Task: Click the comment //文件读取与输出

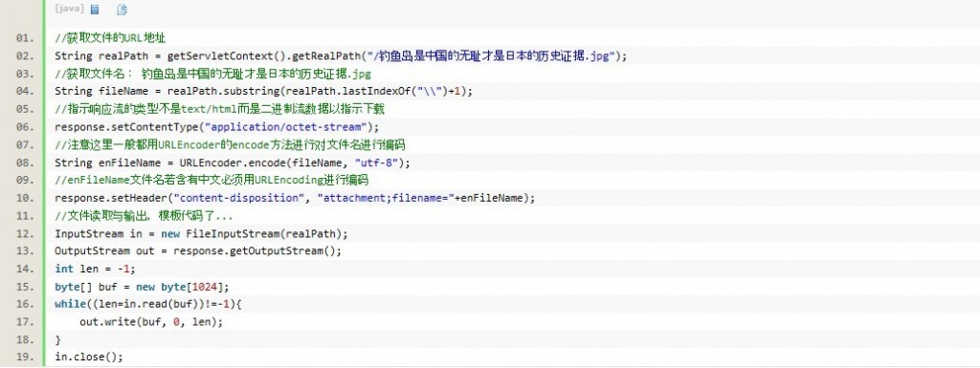Action: [144, 216]
